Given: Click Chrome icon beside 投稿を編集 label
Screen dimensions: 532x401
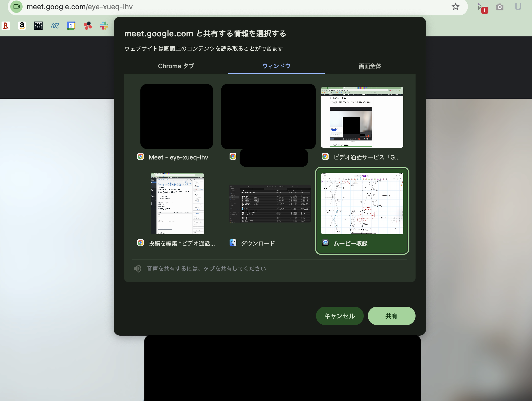Looking at the screenshot, I should tap(141, 243).
